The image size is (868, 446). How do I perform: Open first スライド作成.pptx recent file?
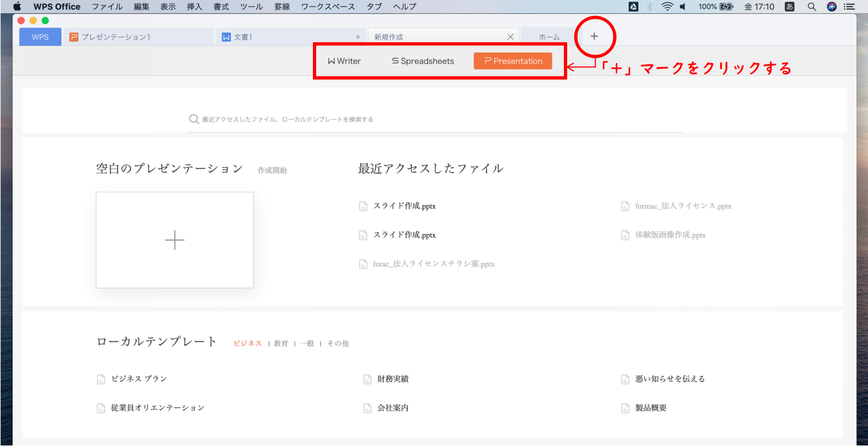[404, 206]
